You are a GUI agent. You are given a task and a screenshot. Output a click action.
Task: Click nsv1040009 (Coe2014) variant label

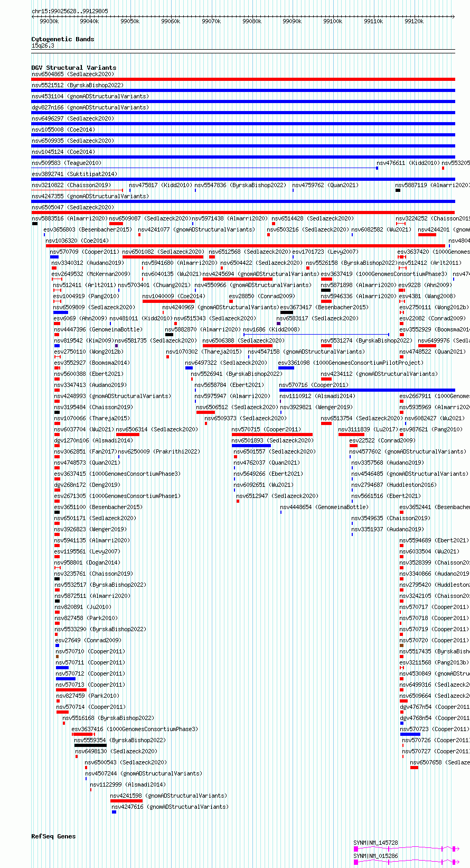174,296
